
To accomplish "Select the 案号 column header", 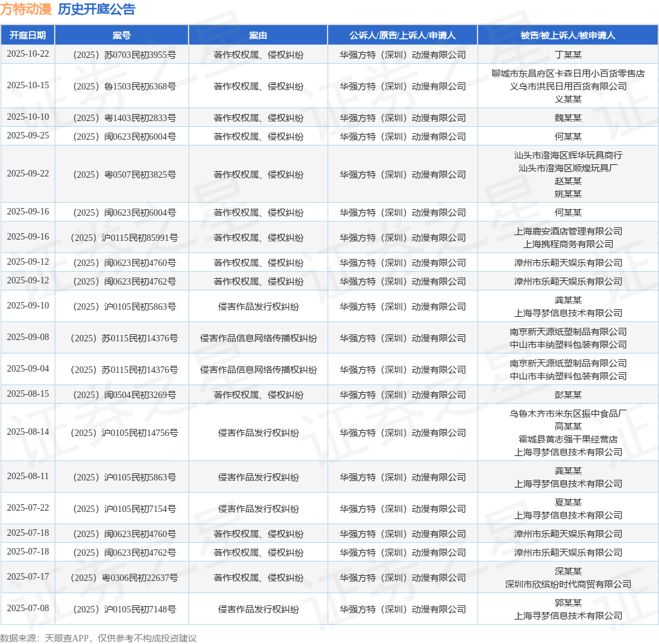I will coord(122,35).
